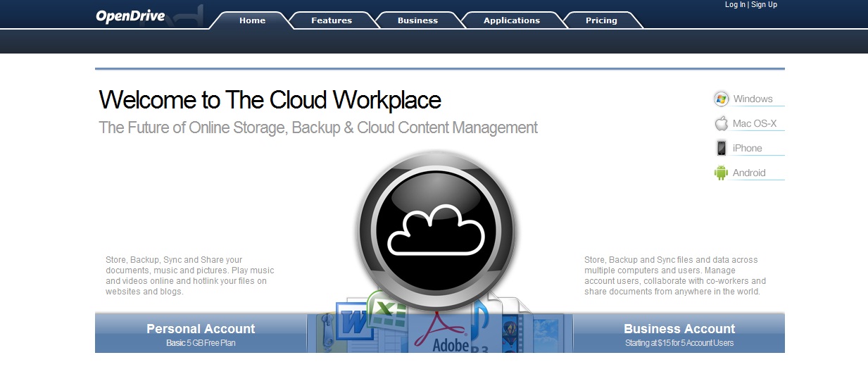Click the green Android robot icon

[x=721, y=173]
